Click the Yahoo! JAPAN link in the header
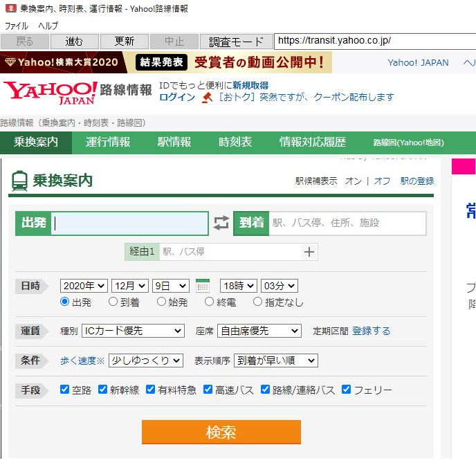This screenshot has height=465, width=476. [x=418, y=63]
